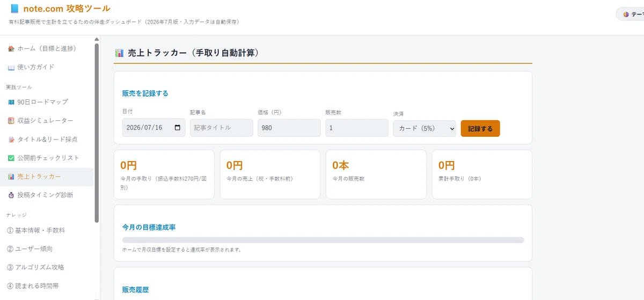Click the note.com 攻略ツール title text
This screenshot has height=300, width=644.
67,9
